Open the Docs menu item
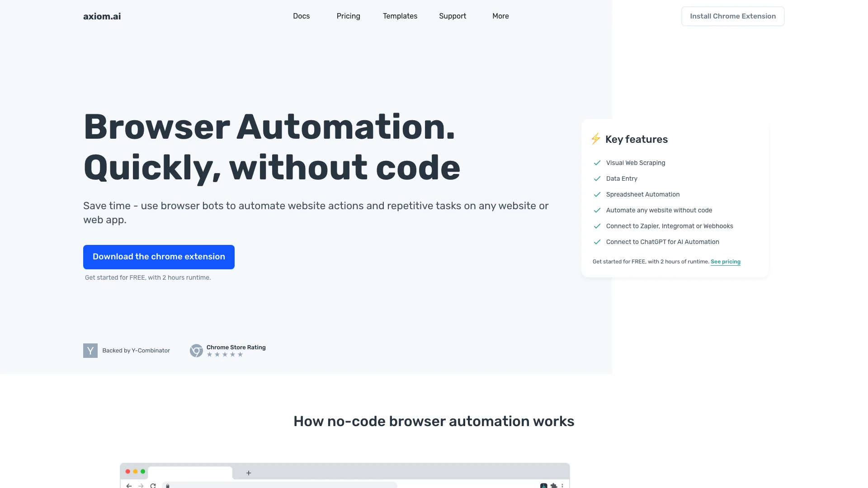The image size is (868, 488). [x=301, y=16]
